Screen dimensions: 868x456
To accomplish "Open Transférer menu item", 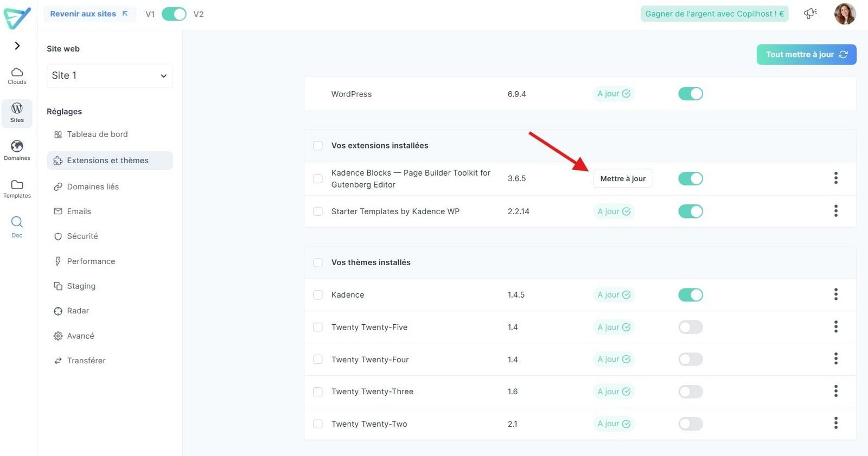I will point(110,361).
